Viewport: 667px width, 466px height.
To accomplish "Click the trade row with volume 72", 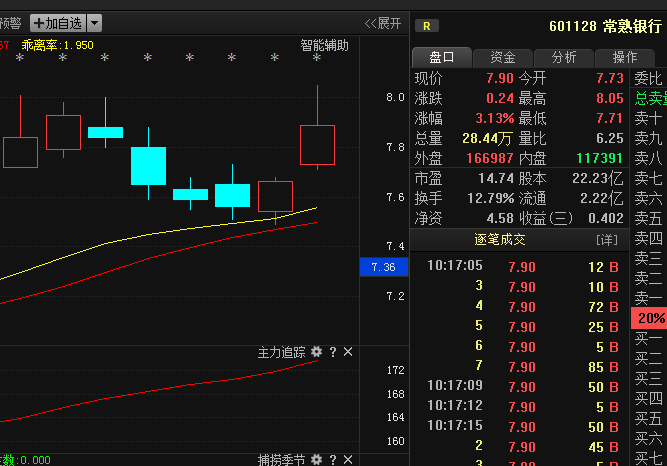I will (x=522, y=307).
